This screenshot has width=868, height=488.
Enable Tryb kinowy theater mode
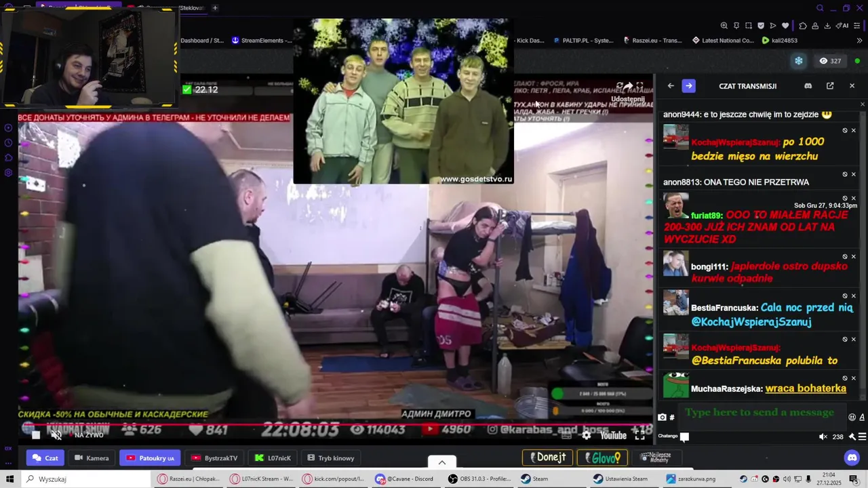click(x=331, y=458)
